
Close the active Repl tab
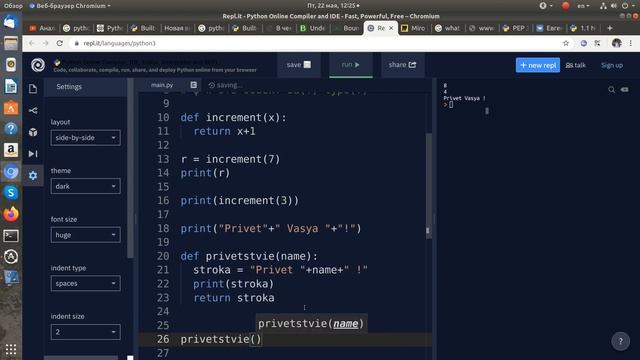point(391,28)
